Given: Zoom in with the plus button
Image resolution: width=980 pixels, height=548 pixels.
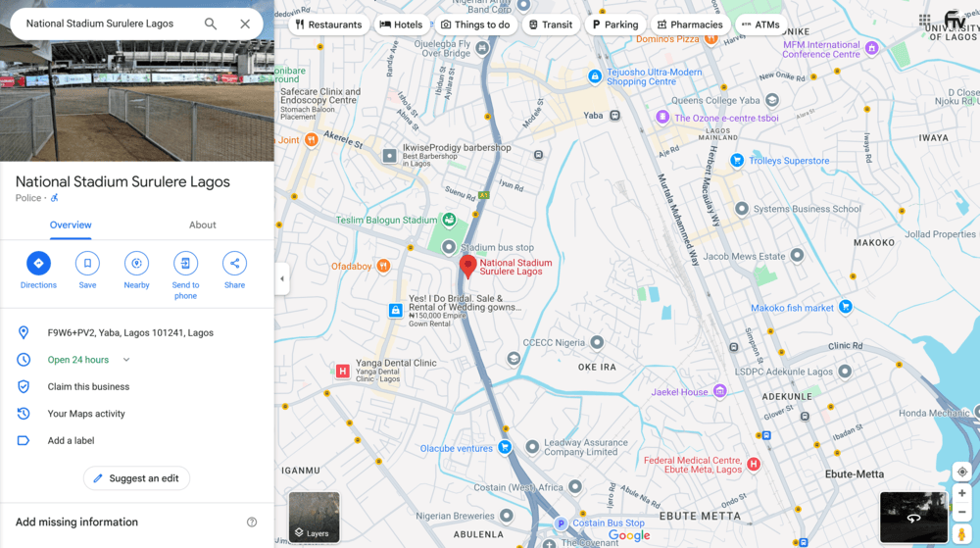Looking at the screenshot, I should coord(962,494).
